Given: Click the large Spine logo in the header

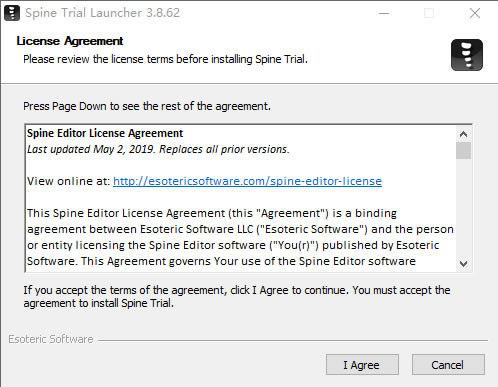Looking at the screenshot, I should point(467,55).
